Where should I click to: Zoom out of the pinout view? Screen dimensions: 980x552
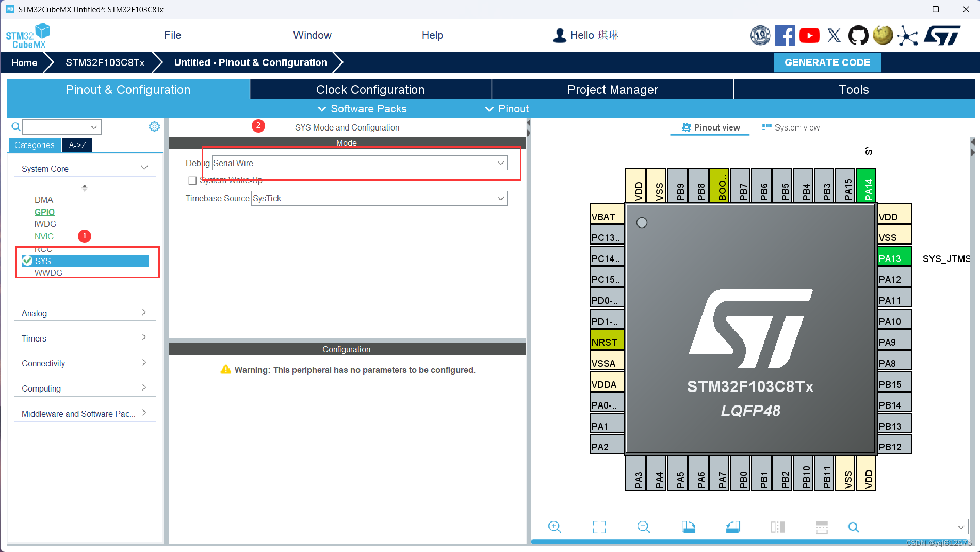644,527
